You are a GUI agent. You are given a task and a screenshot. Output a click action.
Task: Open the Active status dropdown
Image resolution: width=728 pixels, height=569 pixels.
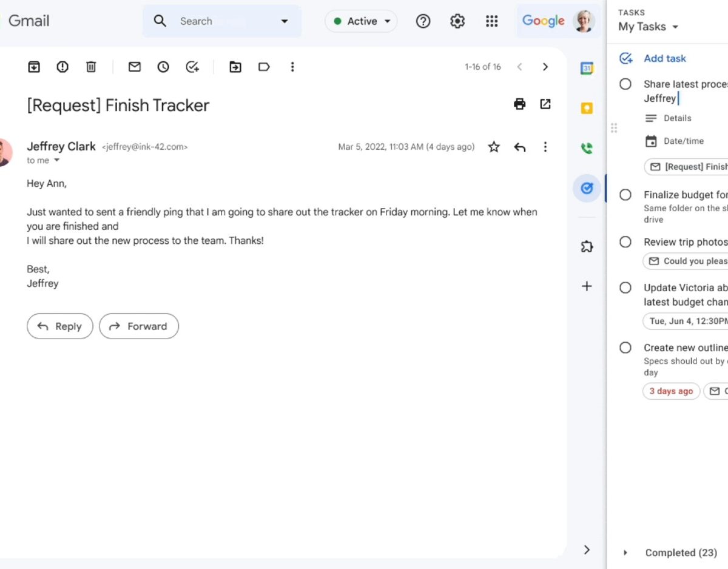click(x=362, y=21)
